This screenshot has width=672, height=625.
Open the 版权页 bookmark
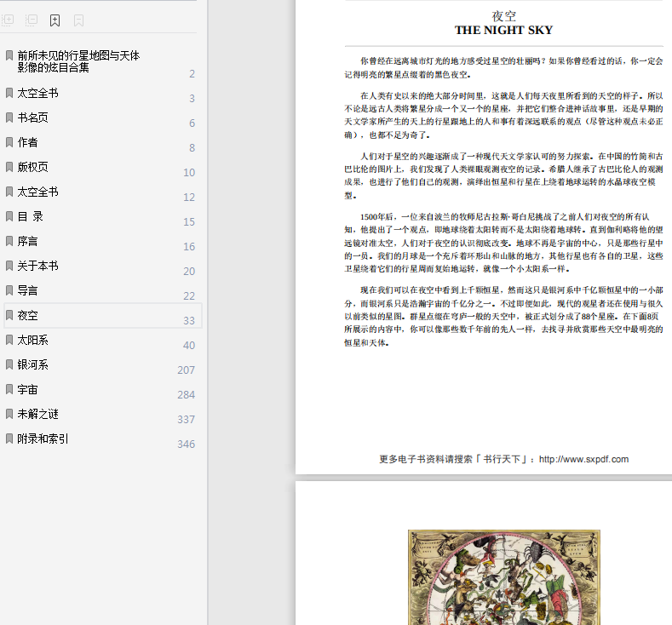(x=102, y=167)
